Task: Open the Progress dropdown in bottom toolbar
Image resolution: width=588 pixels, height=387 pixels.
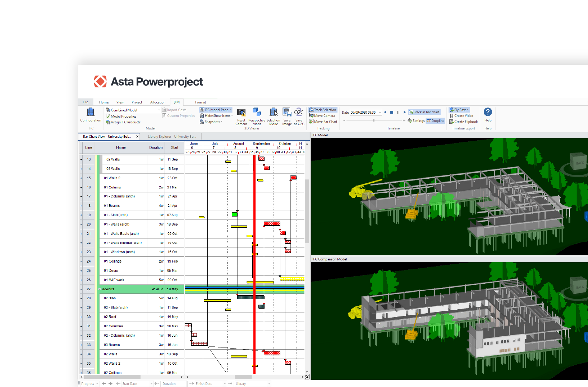Action: [x=97, y=384]
